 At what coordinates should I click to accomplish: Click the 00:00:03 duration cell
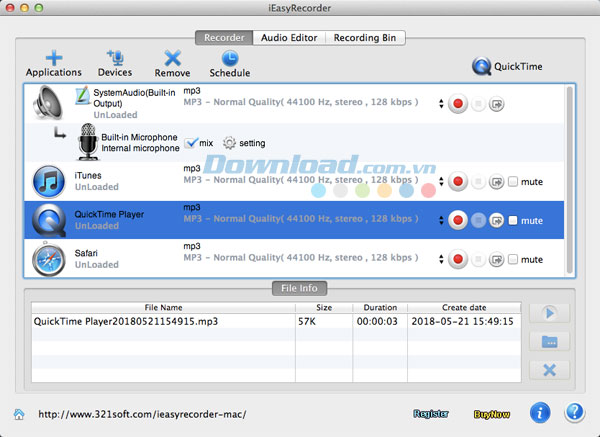377,321
